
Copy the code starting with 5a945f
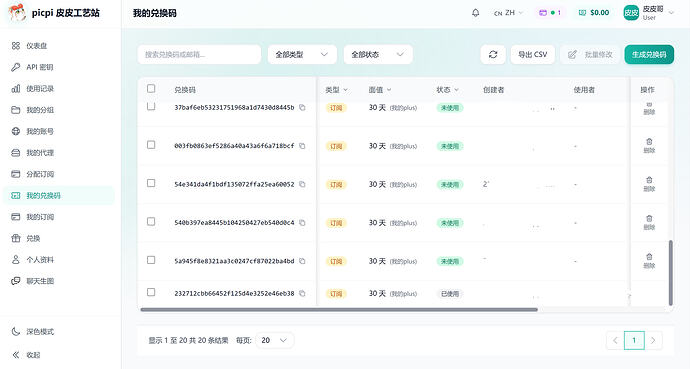302,261
